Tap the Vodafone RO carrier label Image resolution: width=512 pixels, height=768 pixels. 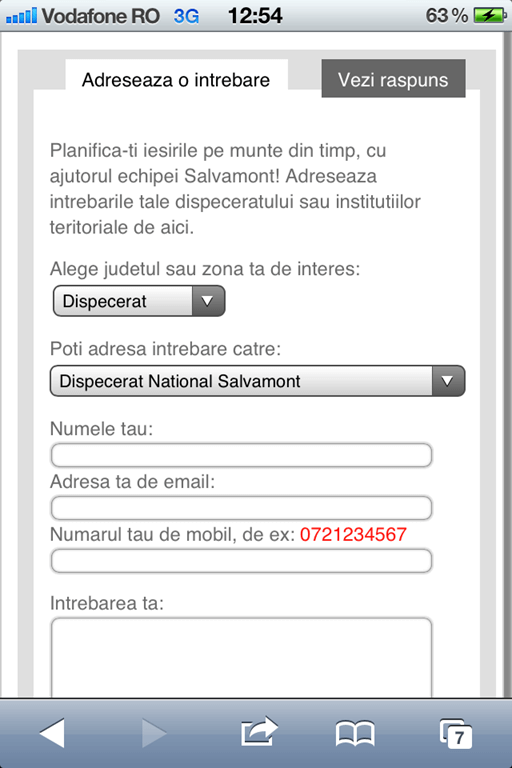100,16
